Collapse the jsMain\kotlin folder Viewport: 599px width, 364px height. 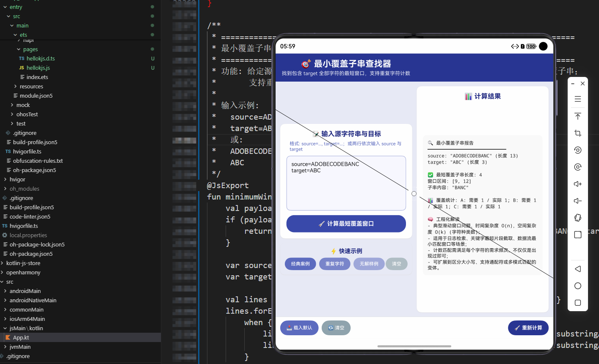pyautogui.click(x=5, y=328)
